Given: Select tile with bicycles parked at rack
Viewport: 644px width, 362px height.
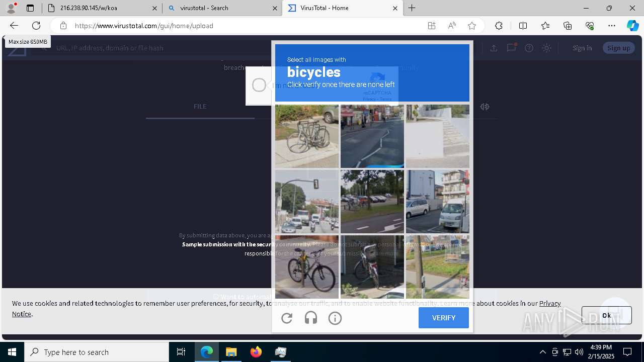Looking at the screenshot, I should tap(307, 136).
